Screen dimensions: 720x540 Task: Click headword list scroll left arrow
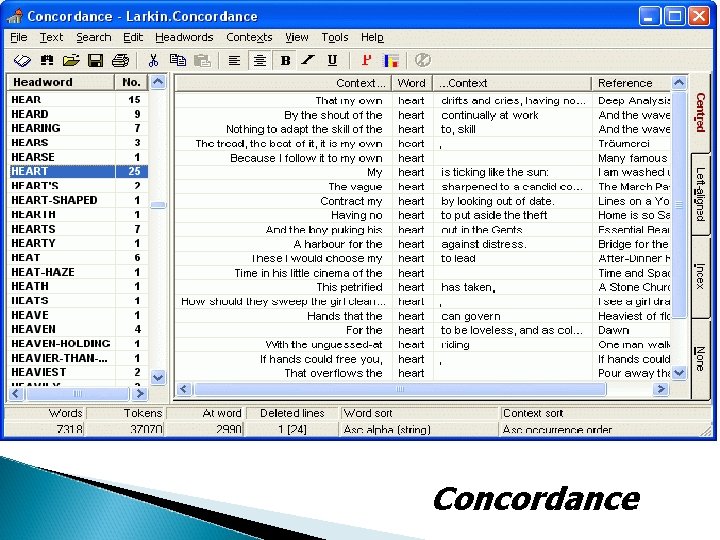tap(16, 394)
